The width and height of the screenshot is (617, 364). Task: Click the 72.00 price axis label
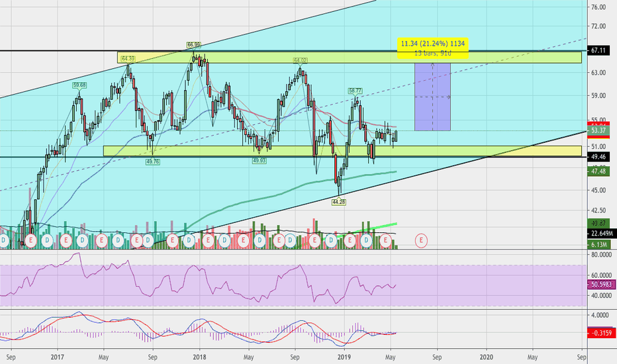click(x=598, y=26)
